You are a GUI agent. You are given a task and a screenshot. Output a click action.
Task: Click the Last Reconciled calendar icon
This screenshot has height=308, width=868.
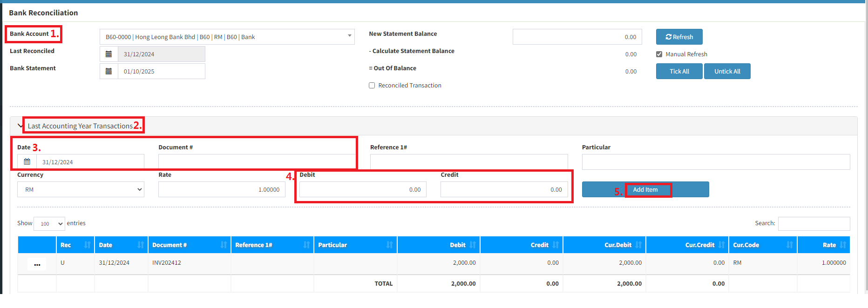(108, 54)
